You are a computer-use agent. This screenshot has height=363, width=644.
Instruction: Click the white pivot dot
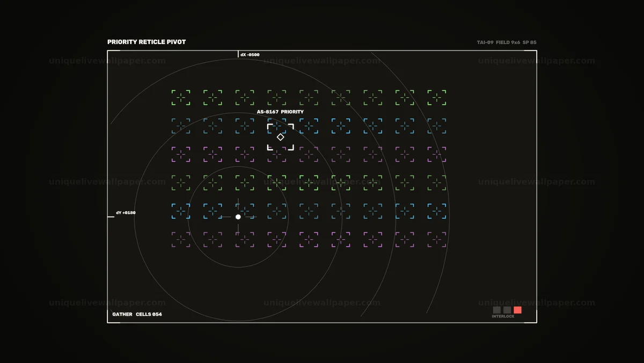[x=238, y=217]
